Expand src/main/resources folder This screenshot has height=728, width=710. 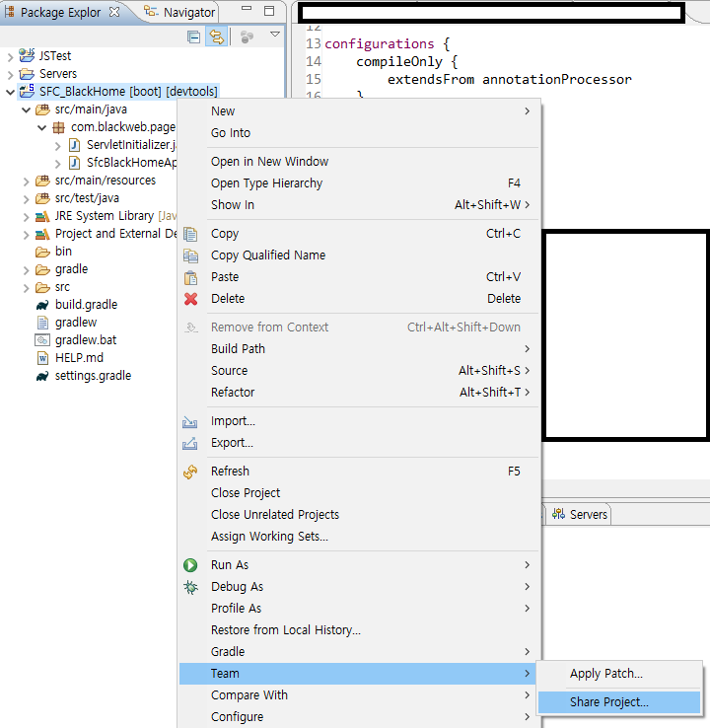pos(27,182)
